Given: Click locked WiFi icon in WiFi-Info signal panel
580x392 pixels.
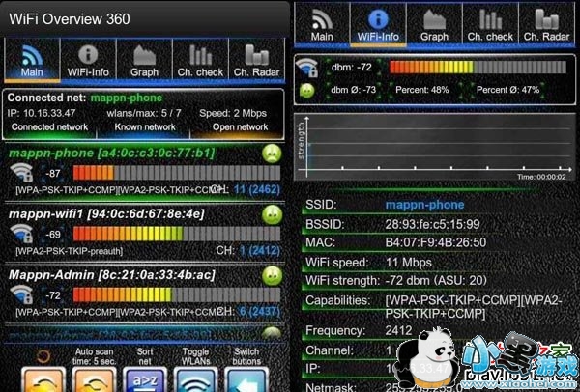Looking at the screenshot, I should (307, 68).
